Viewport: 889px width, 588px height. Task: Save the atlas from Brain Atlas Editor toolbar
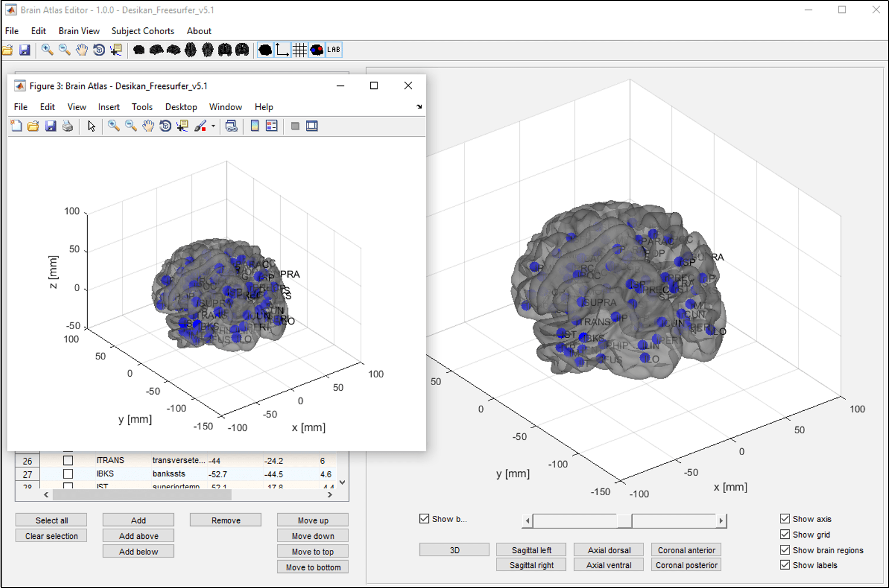click(x=25, y=50)
